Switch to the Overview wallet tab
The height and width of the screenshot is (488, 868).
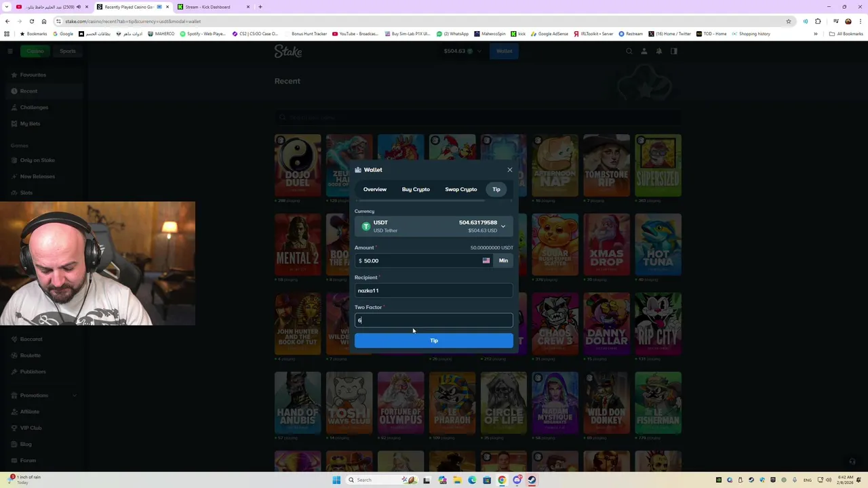374,189
